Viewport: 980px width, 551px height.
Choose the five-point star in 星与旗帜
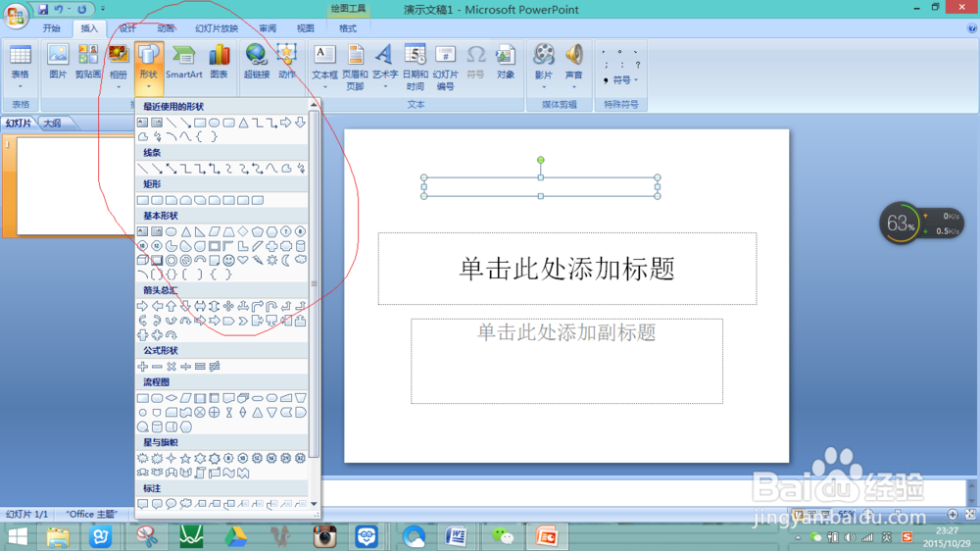185,459
